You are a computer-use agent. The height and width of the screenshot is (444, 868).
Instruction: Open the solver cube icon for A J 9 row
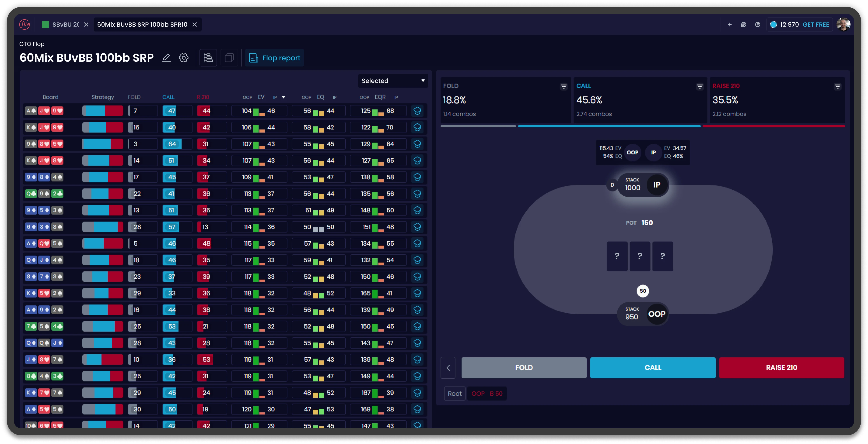417,111
